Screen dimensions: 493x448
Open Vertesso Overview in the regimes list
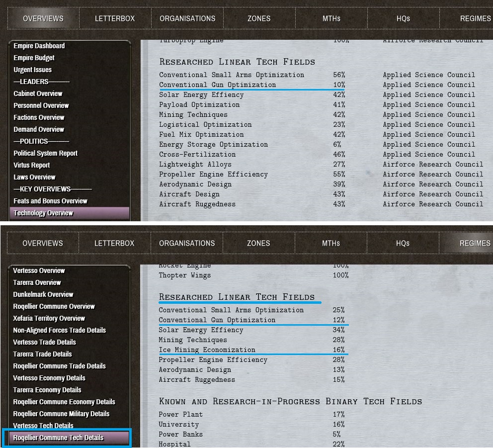click(39, 271)
